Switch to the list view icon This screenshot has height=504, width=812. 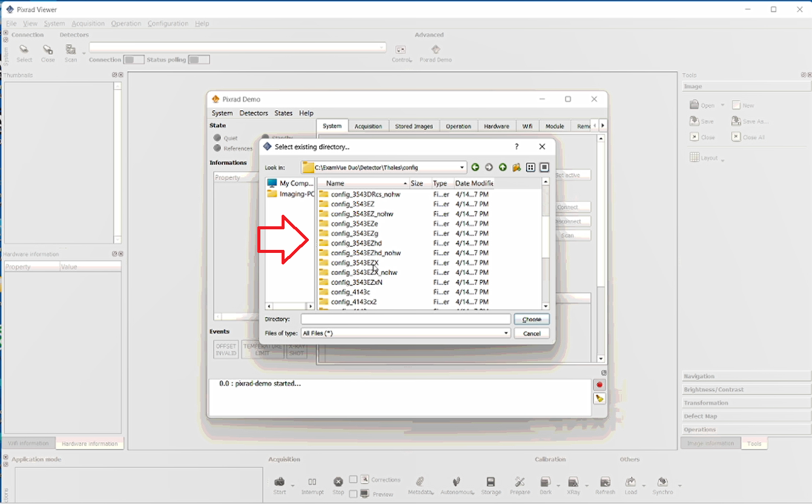[530, 168]
